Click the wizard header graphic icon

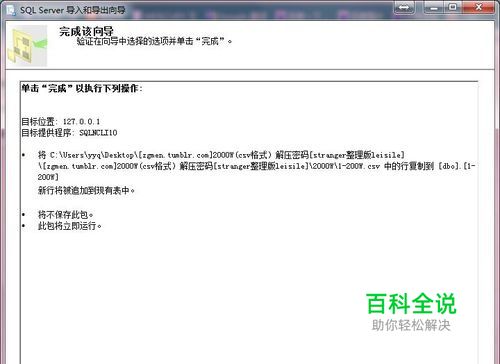click(x=27, y=45)
